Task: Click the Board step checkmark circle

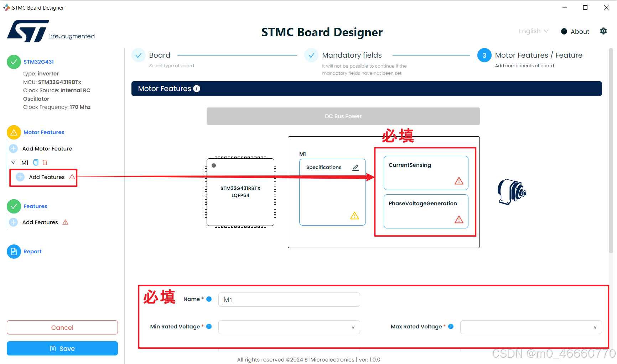Action: click(x=139, y=56)
